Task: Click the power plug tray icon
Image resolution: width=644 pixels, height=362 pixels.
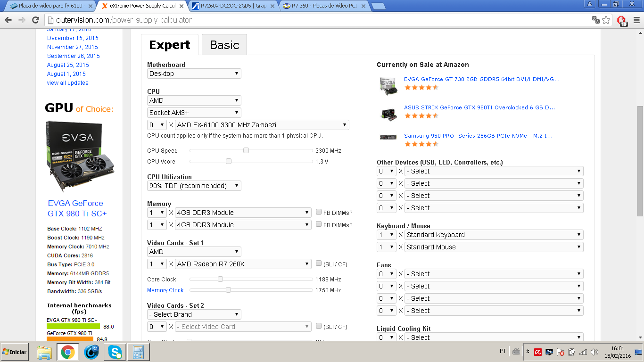Action: point(571,352)
